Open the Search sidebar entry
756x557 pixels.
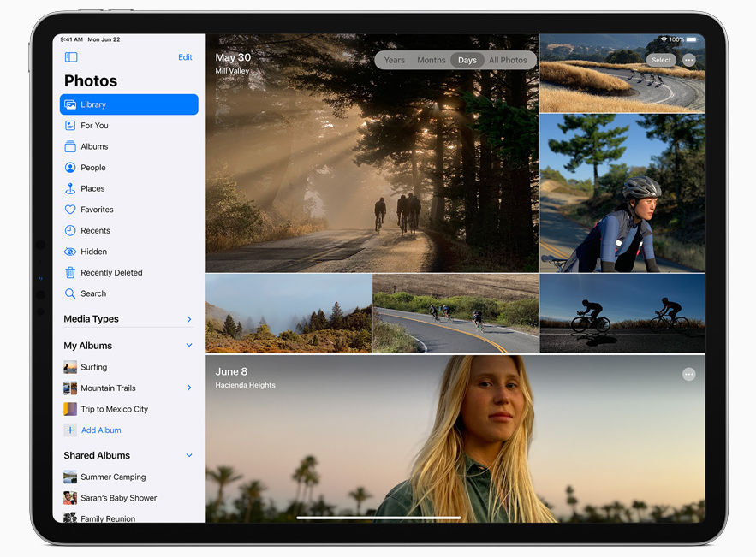pyautogui.click(x=128, y=293)
